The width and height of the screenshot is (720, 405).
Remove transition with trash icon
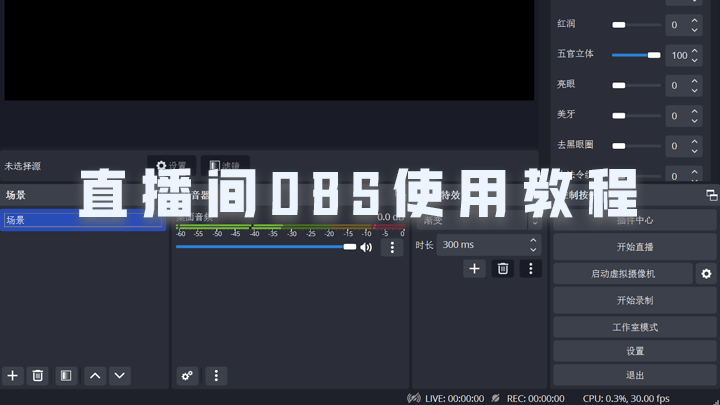tap(503, 269)
